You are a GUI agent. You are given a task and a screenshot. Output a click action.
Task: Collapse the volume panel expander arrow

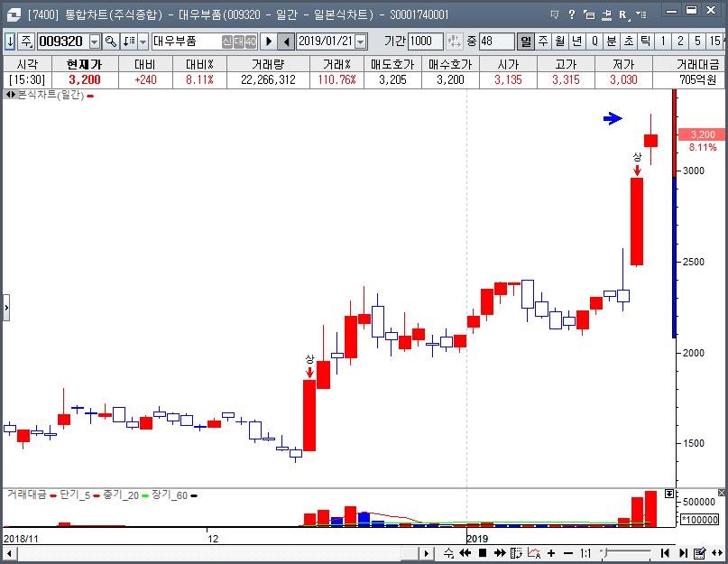pyautogui.click(x=668, y=495)
